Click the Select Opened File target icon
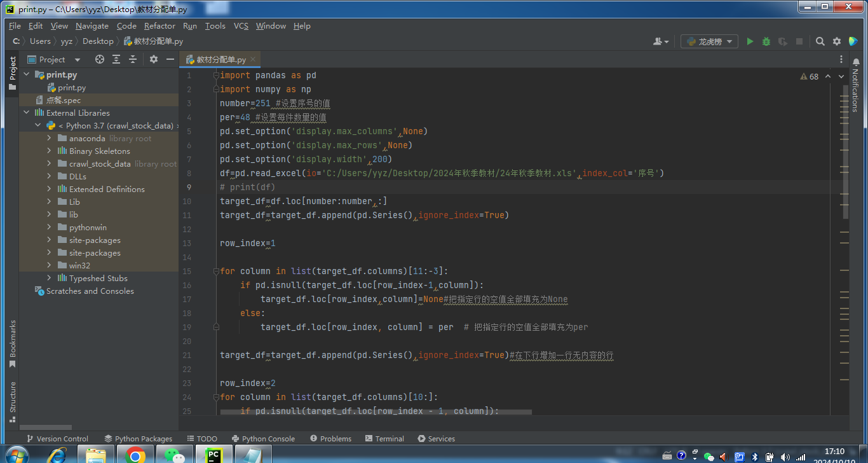Screen dimensions: 868x463 (x=100, y=59)
